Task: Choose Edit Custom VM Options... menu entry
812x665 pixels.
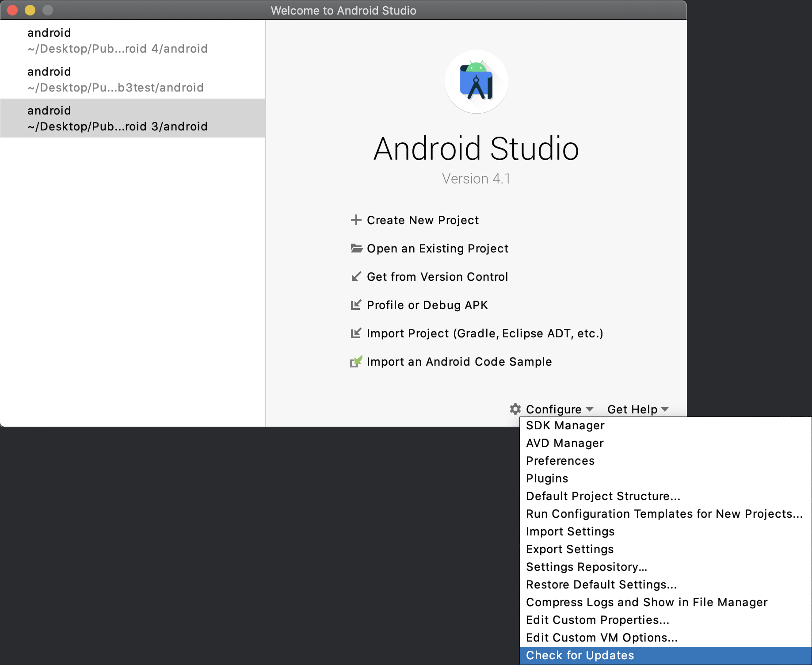Action: click(x=666, y=638)
